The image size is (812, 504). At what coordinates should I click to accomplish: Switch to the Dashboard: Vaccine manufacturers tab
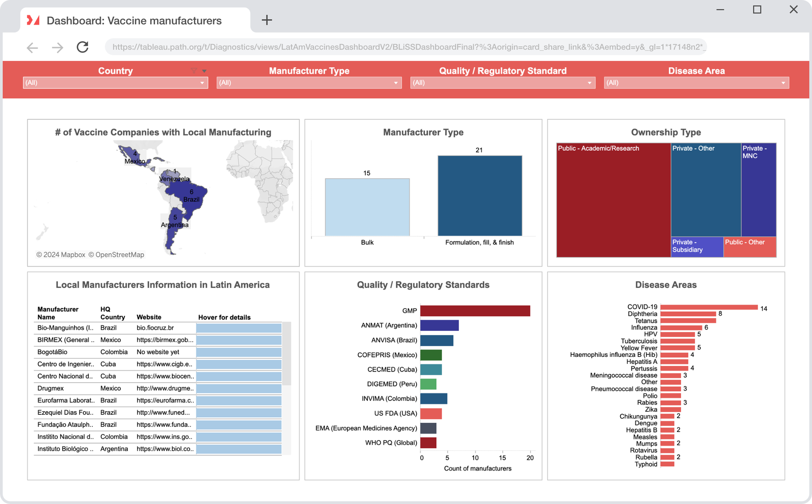tap(134, 20)
